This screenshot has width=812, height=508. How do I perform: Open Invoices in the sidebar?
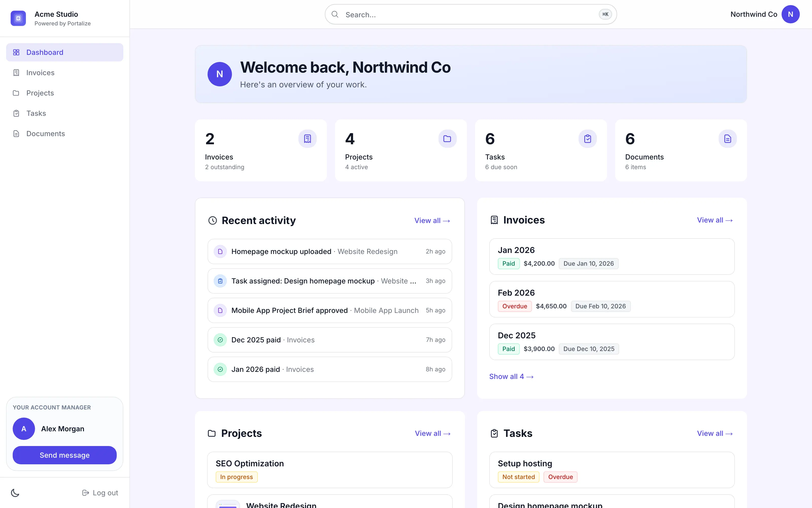pos(64,73)
